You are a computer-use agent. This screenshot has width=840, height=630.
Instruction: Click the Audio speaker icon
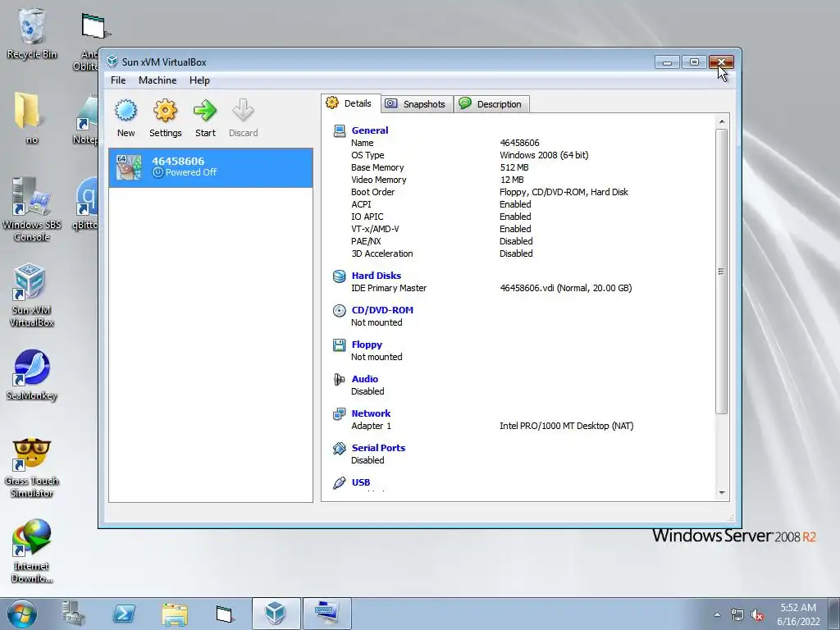(x=339, y=379)
